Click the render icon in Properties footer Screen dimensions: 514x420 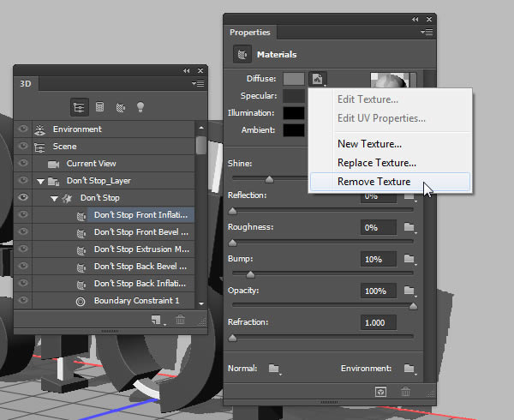pos(380,392)
